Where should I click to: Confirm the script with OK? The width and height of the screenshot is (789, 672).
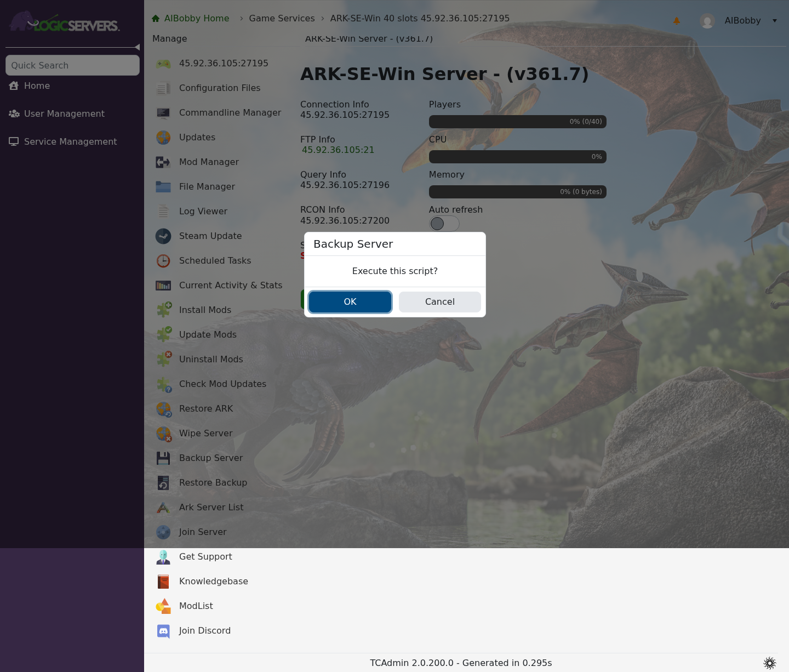point(350,302)
